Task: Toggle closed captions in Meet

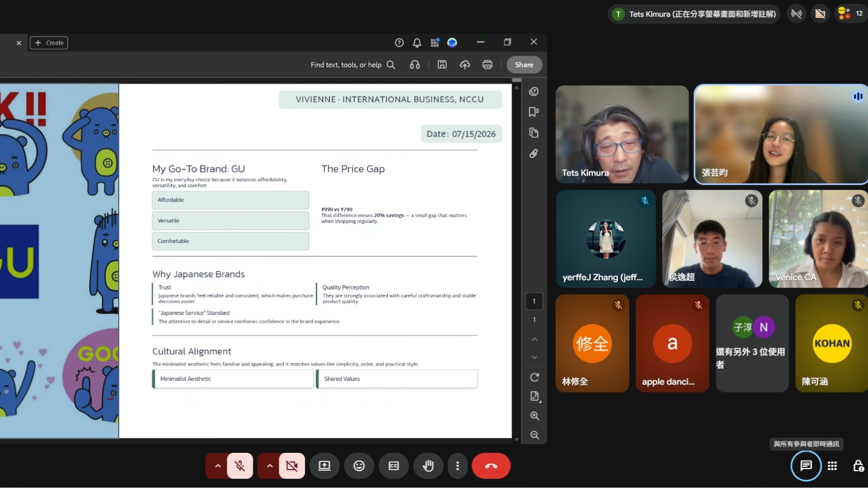Action: (394, 466)
